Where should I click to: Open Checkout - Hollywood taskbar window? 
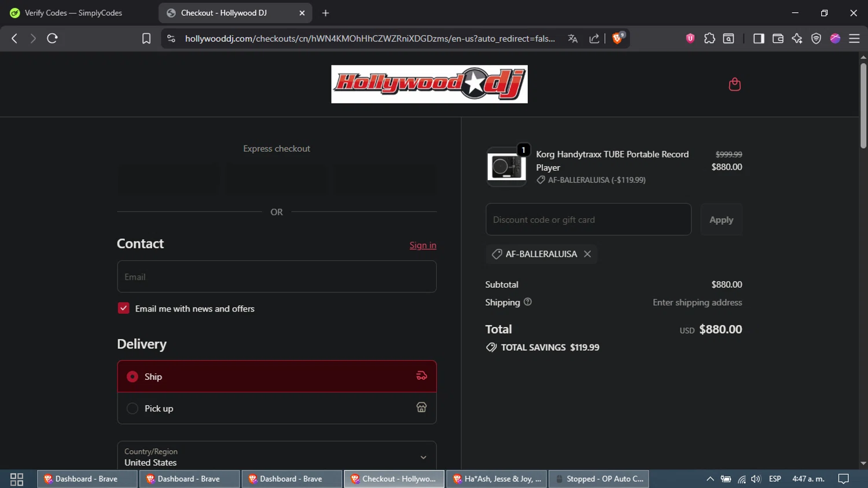[x=394, y=479]
